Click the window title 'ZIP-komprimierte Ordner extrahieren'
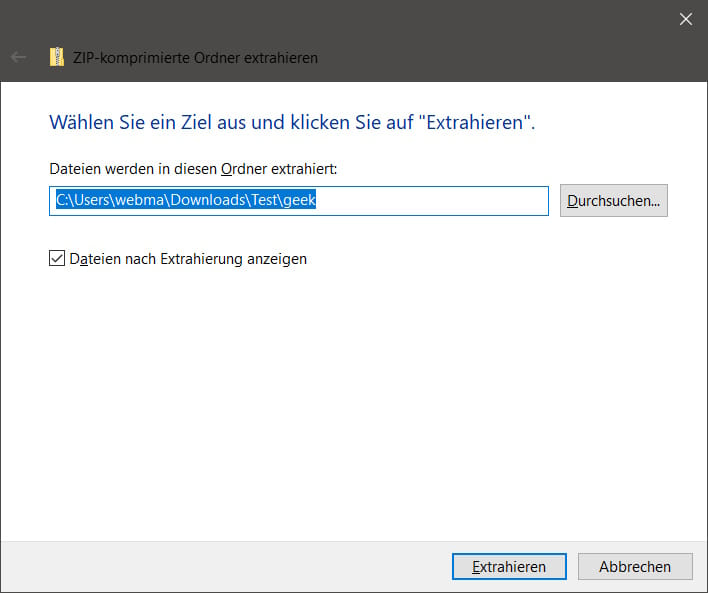The height and width of the screenshot is (593, 708). tap(196, 58)
